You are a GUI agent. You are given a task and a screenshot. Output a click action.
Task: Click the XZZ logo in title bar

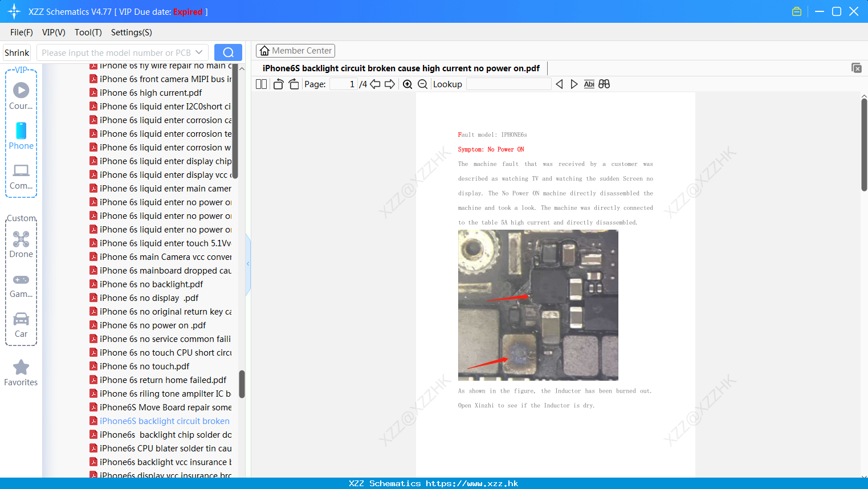point(14,11)
